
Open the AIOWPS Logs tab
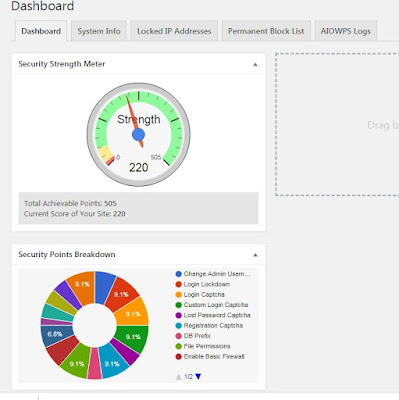click(x=346, y=31)
